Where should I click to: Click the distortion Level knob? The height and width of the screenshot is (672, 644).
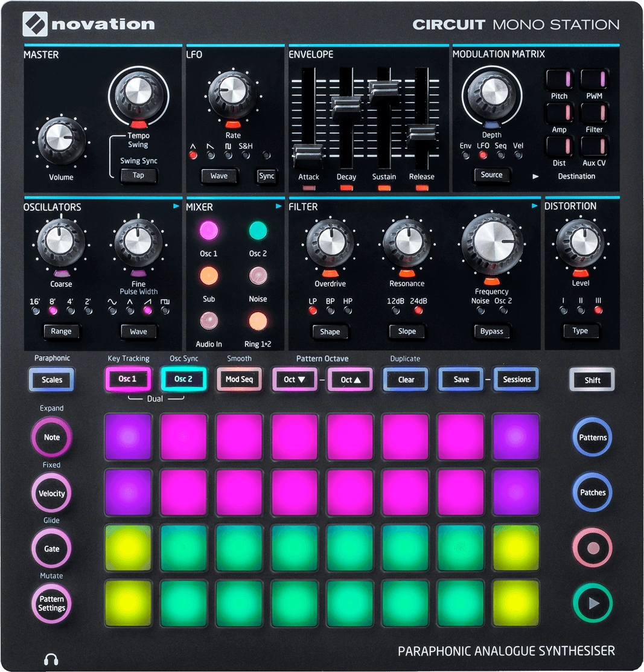[580, 243]
